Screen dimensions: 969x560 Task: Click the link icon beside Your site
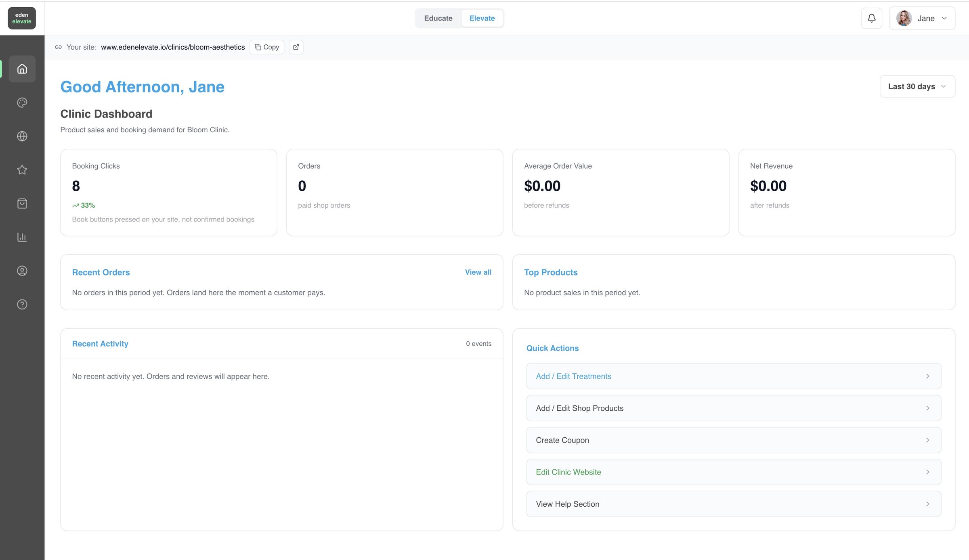pos(59,47)
